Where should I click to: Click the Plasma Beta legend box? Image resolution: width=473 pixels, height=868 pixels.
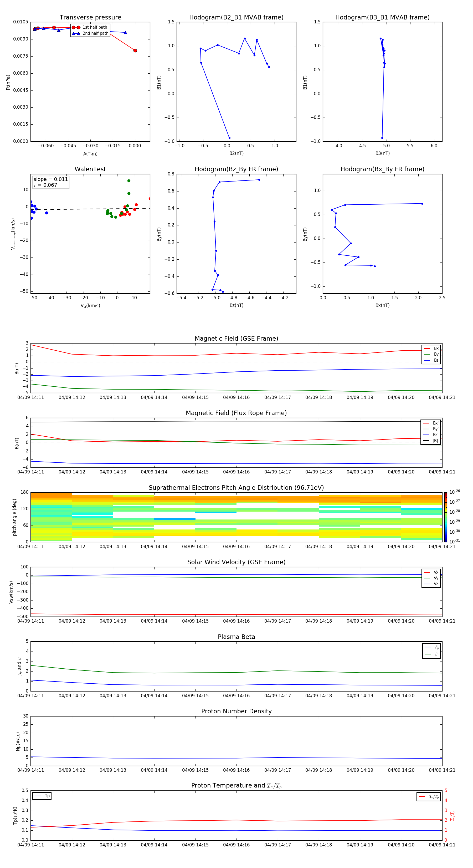click(x=431, y=651)
